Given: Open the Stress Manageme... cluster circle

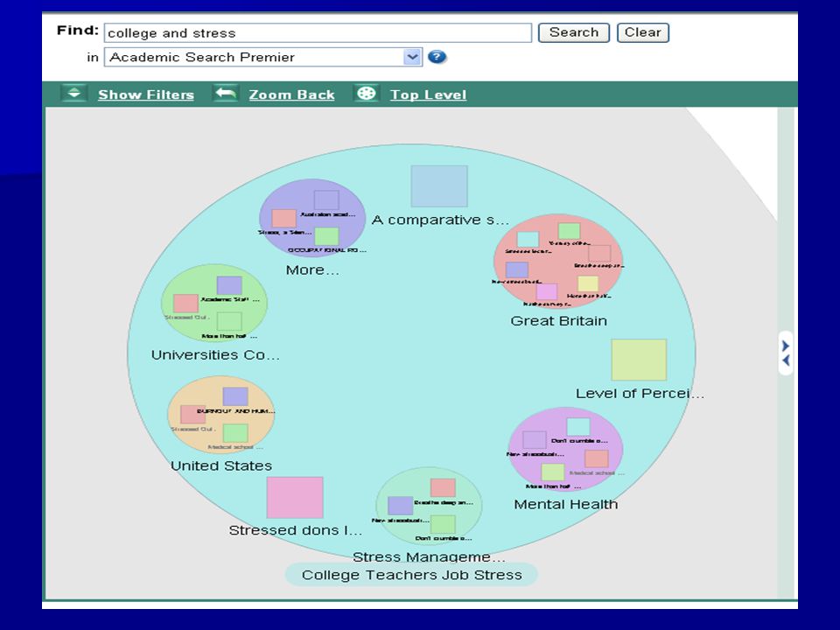Looking at the screenshot, I should coord(429,506).
